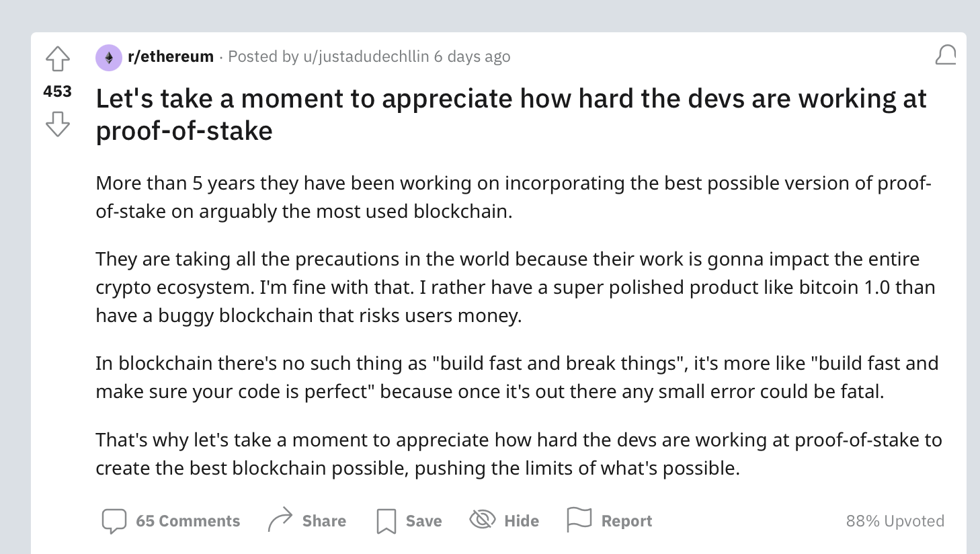Viewport: 980px width, 554px height.
Task: Click the 88% Upvoted indicator
Action: tap(895, 521)
